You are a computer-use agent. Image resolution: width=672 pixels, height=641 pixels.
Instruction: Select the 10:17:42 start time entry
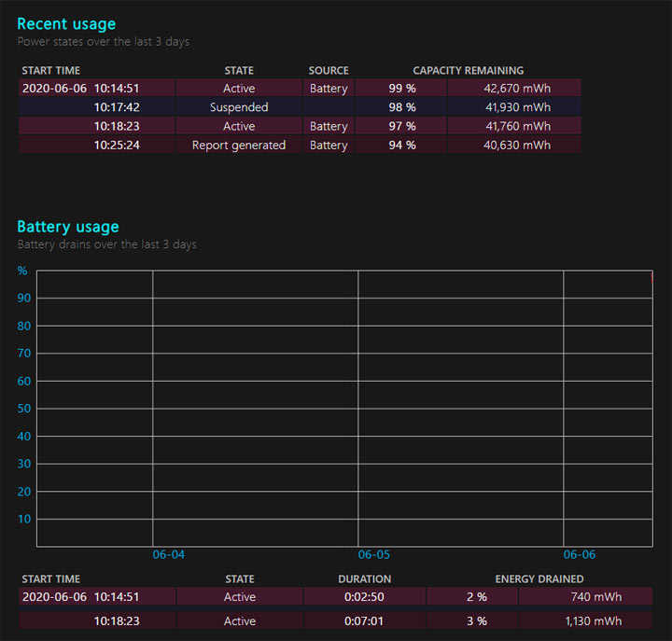[x=117, y=107]
